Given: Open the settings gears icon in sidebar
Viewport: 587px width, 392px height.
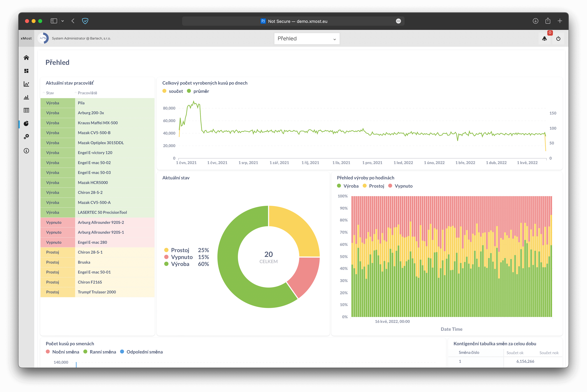Looking at the screenshot, I should click(26, 136).
